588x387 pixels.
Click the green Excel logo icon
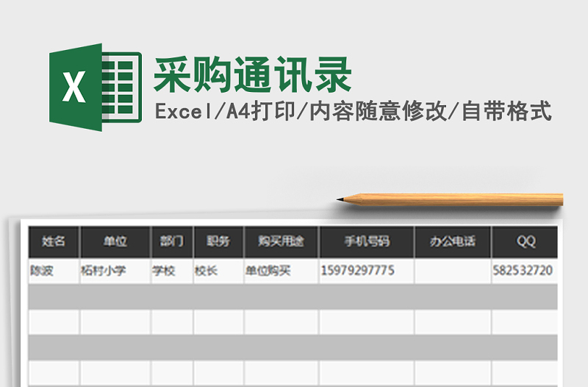coord(94,87)
